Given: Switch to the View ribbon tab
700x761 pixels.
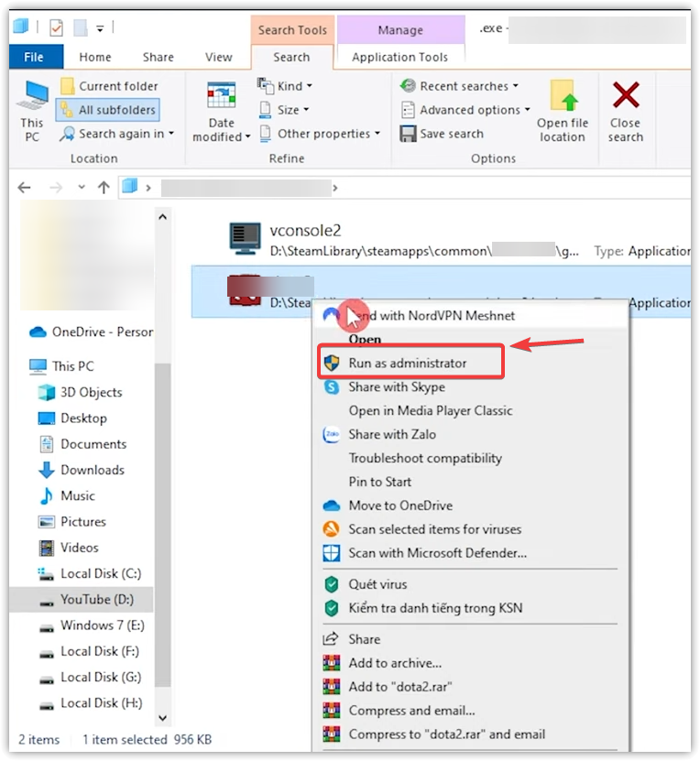Looking at the screenshot, I should pyautogui.click(x=218, y=57).
